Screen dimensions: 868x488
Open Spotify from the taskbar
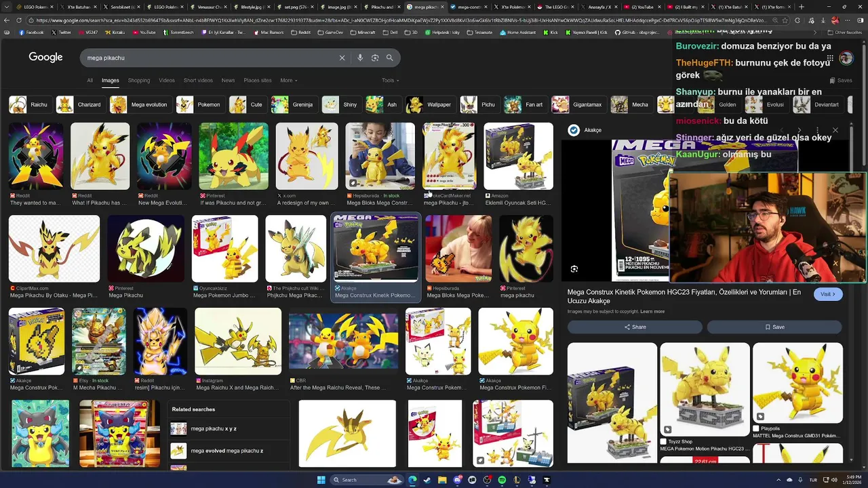(x=502, y=480)
